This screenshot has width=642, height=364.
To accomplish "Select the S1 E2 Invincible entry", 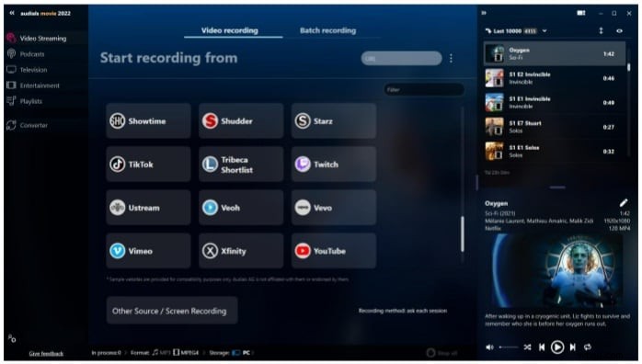I will tap(555, 78).
